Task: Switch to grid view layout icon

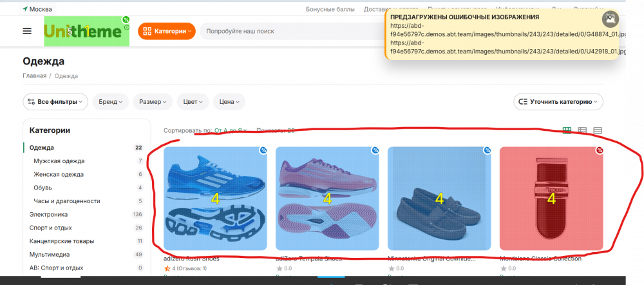Action: (567, 130)
